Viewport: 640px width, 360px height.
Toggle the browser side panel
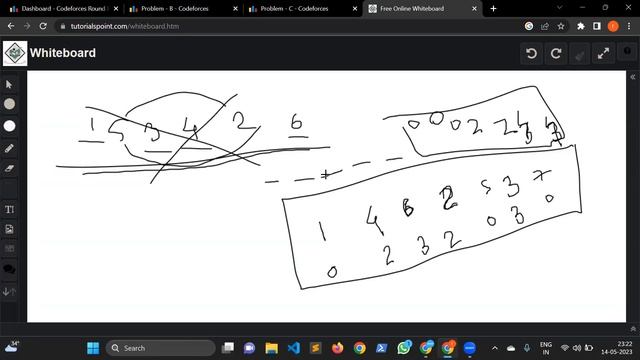597,26
